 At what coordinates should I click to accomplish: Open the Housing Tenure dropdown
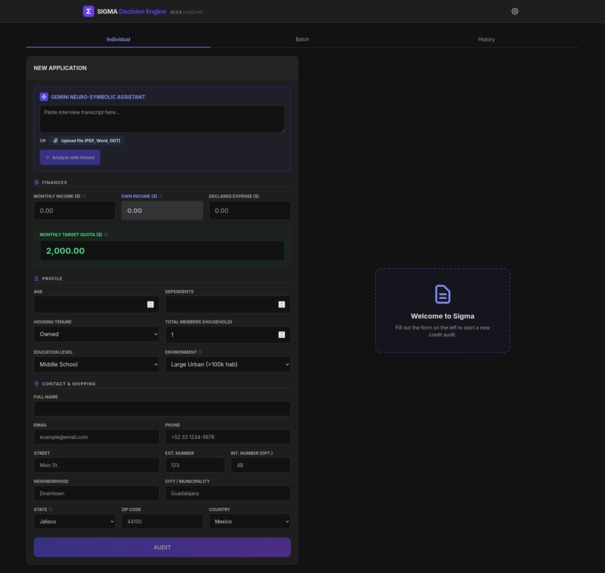(x=96, y=334)
